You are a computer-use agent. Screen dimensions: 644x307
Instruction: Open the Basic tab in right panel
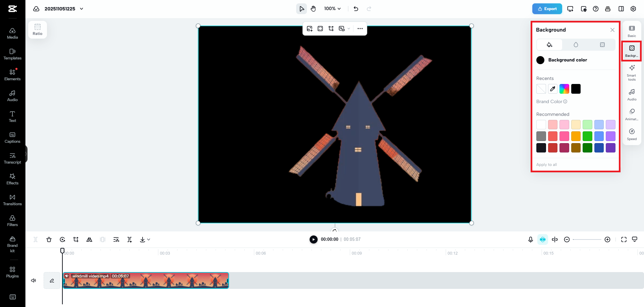pos(632,31)
